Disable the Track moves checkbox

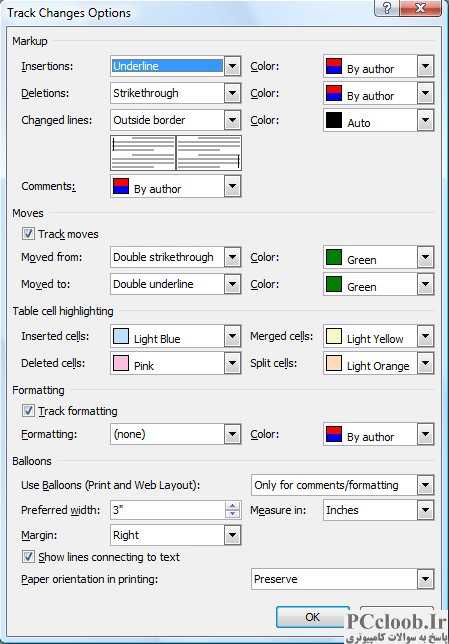(28, 234)
